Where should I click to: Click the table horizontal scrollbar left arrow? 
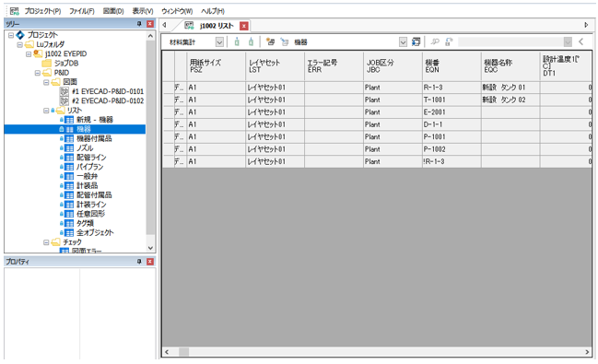[167, 352]
